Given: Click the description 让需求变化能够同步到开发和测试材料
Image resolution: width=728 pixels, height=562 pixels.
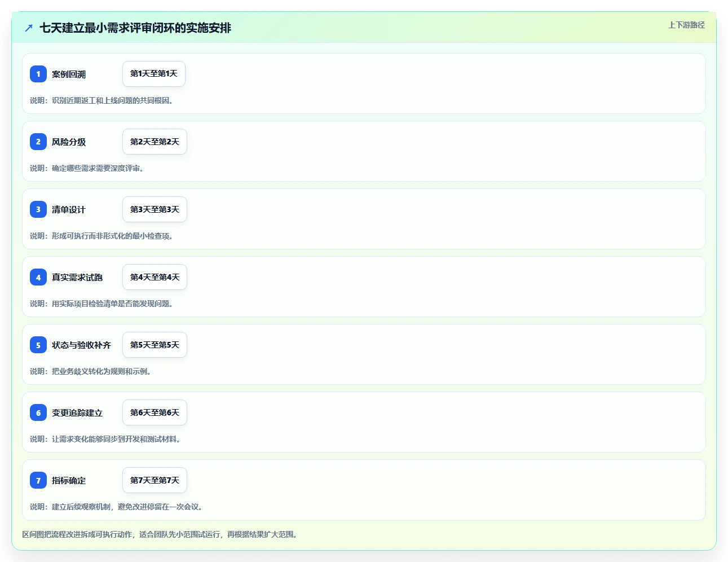Looking at the screenshot, I should [116, 439].
